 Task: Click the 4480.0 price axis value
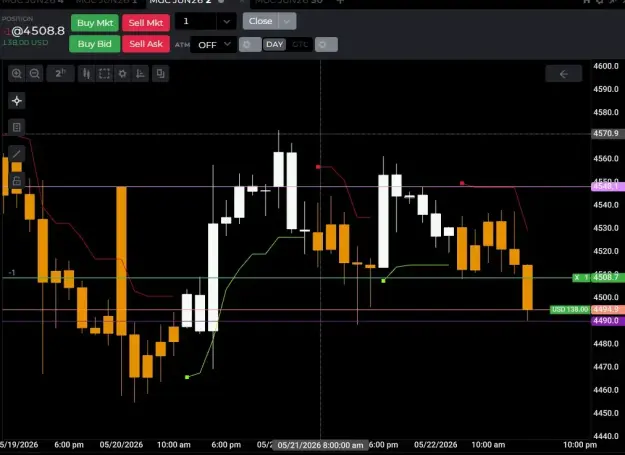(x=606, y=343)
